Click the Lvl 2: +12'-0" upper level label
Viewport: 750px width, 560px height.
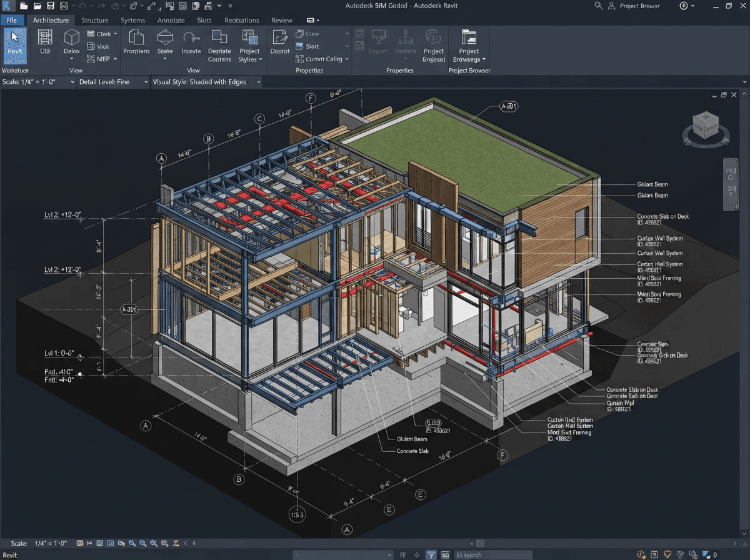(x=62, y=215)
